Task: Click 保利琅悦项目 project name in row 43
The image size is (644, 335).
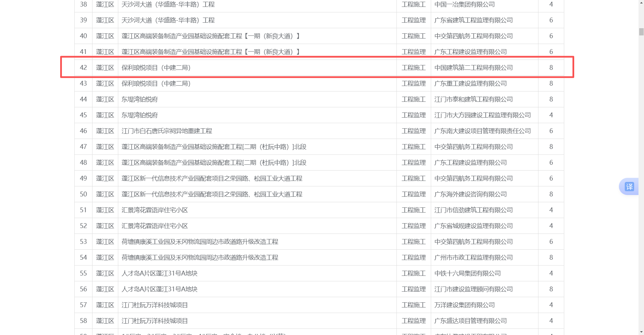Action: tap(156, 84)
